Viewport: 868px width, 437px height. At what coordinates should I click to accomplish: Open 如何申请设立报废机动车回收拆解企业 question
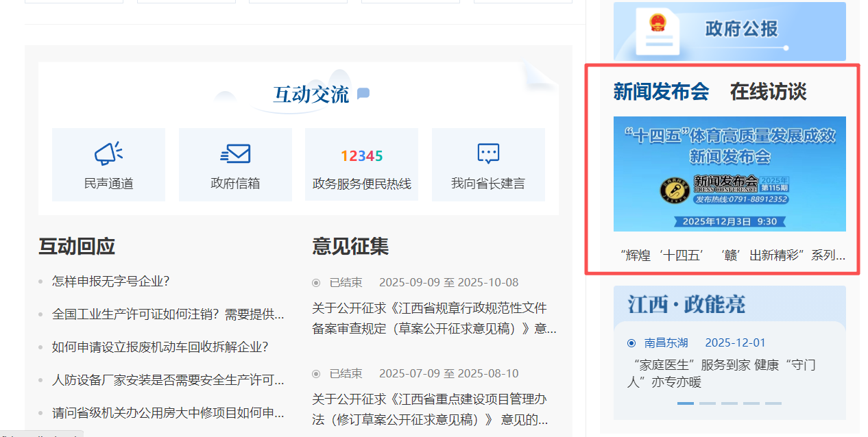[160, 347]
